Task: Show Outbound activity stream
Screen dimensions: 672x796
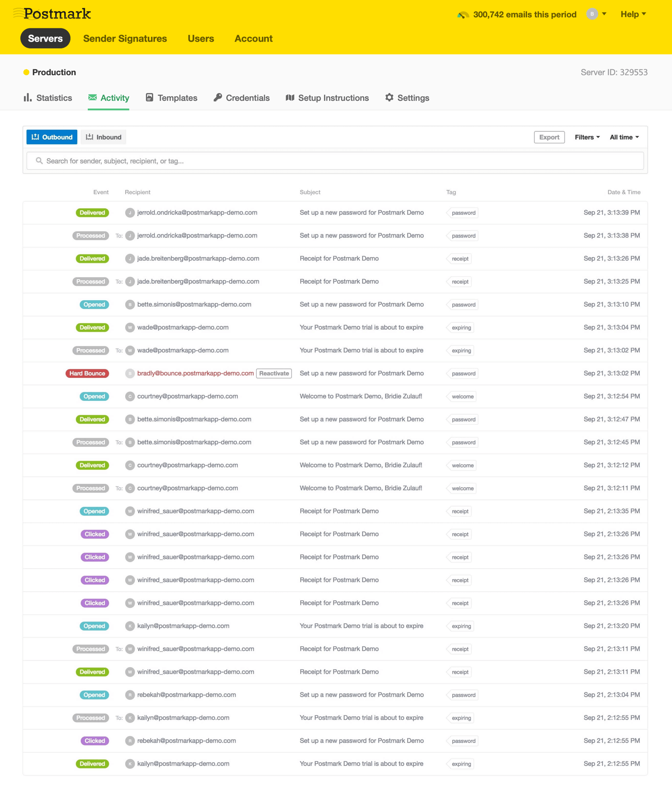Action: click(x=52, y=137)
